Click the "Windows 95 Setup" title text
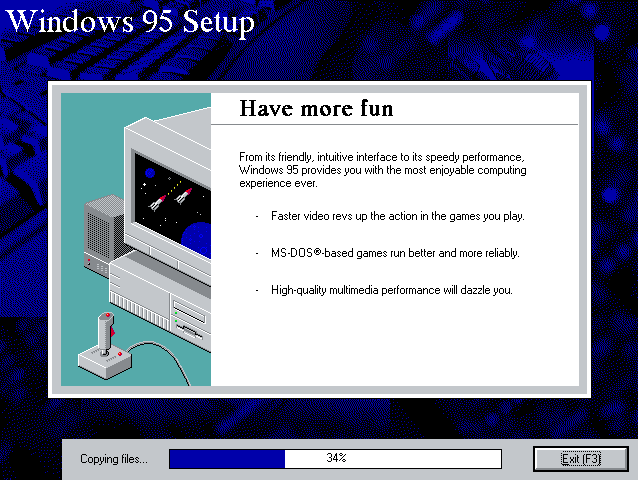This screenshot has height=480, width=638. pos(130,22)
